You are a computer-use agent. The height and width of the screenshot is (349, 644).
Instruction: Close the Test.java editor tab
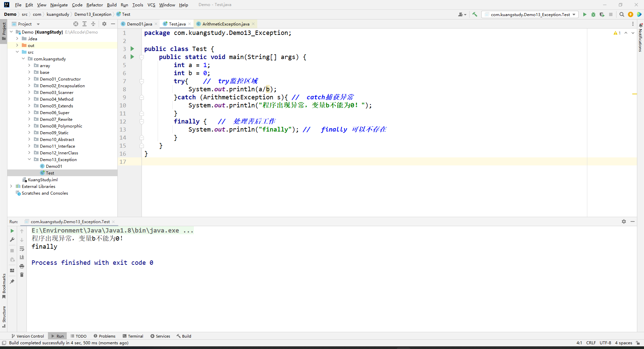point(190,24)
